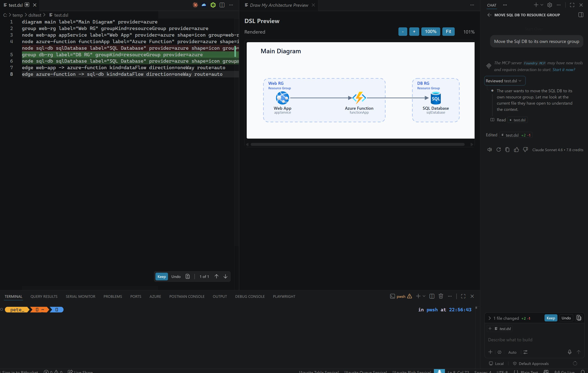Send chat message with up arrow
Screen dimensions: 588x373
tap(578, 352)
